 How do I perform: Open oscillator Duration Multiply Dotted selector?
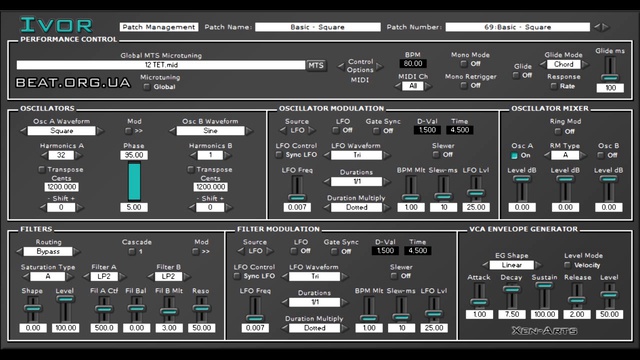(357, 207)
